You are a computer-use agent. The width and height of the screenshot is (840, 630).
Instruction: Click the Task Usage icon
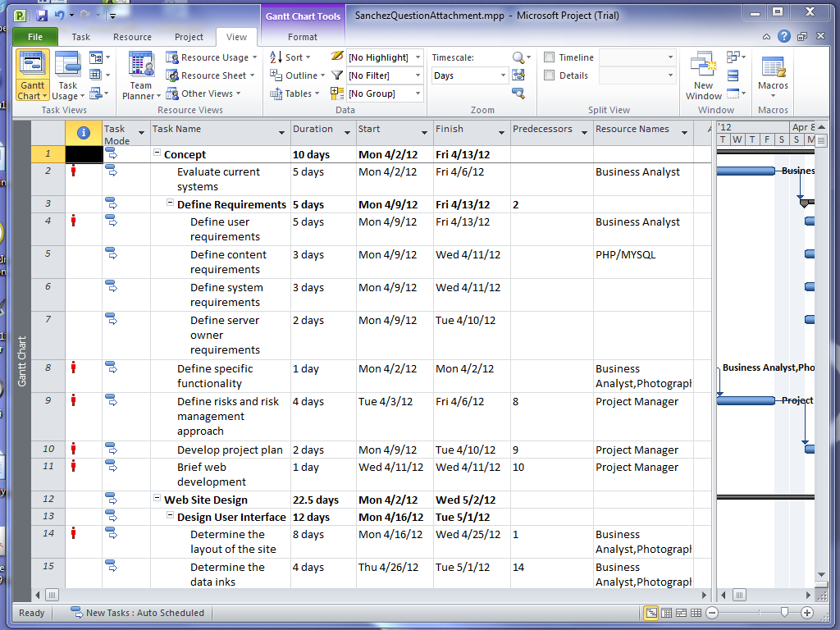67,66
